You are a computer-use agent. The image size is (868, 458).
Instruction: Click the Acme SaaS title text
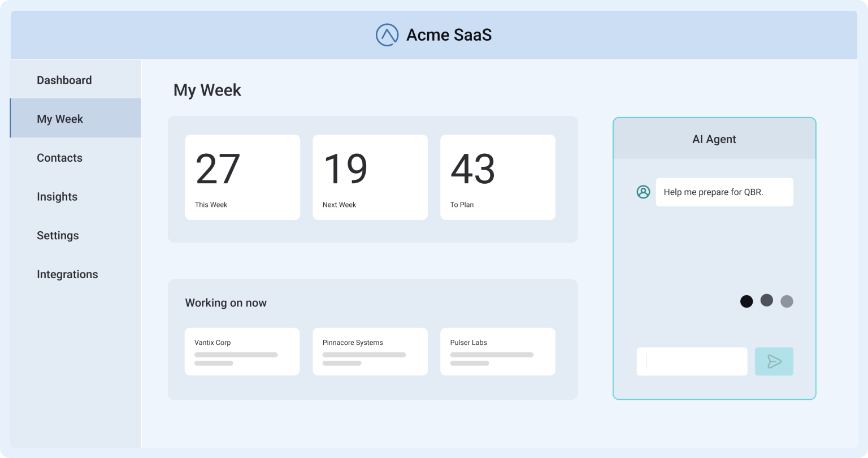tap(449, 35)
